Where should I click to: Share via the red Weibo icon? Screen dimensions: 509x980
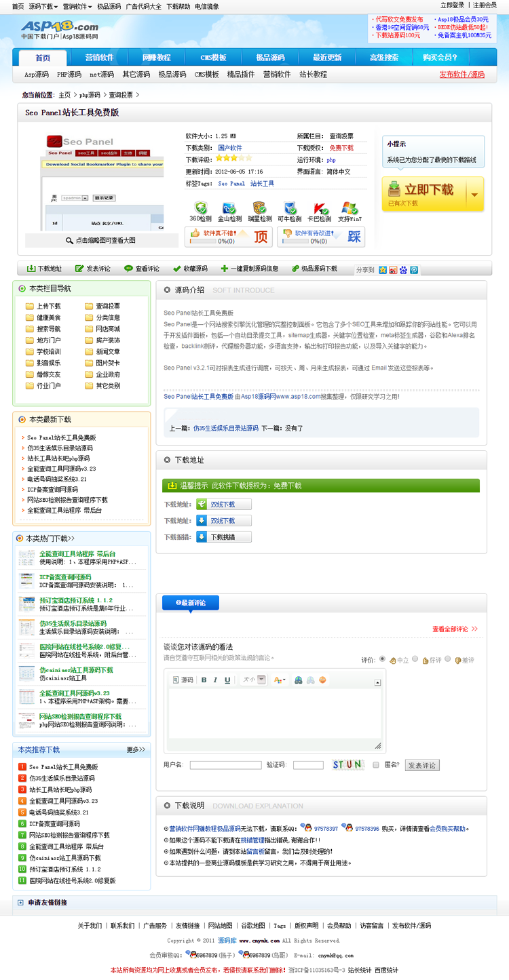393,270
